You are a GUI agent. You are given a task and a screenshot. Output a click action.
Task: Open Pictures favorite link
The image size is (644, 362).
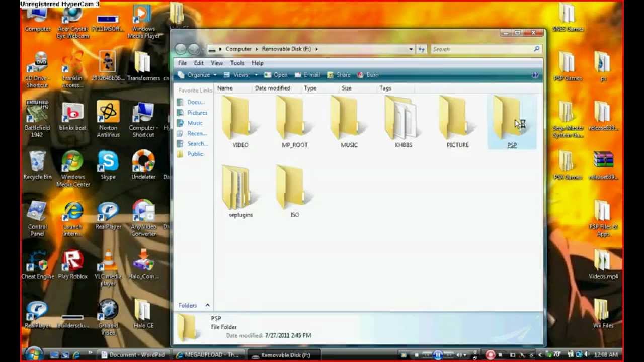[x=192, y=113]
